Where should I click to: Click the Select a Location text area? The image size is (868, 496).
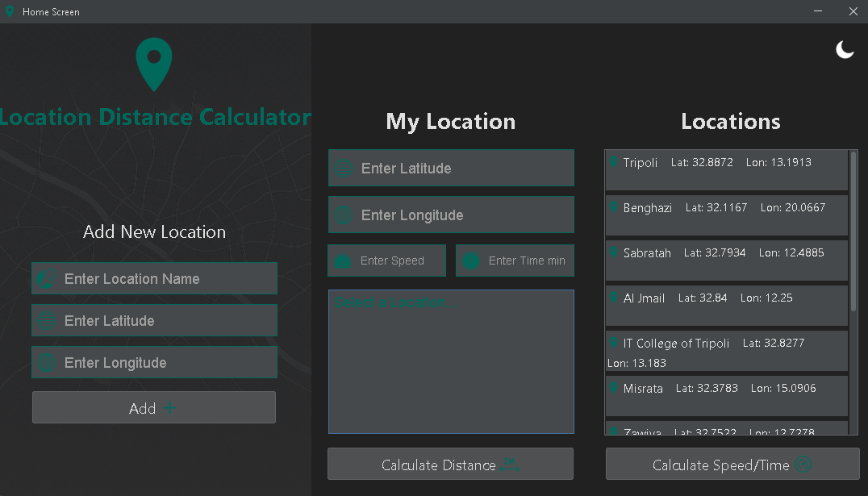(451, 363)
